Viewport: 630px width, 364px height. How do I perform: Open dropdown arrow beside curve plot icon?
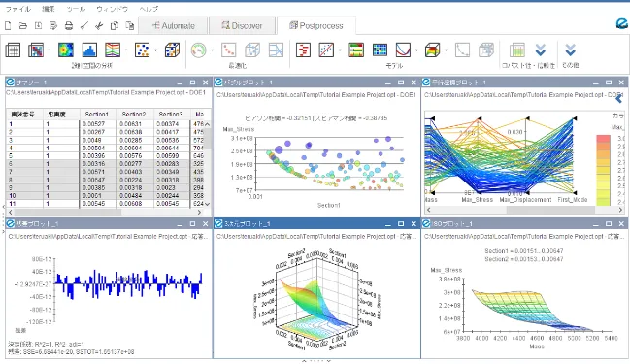point(416,50)
